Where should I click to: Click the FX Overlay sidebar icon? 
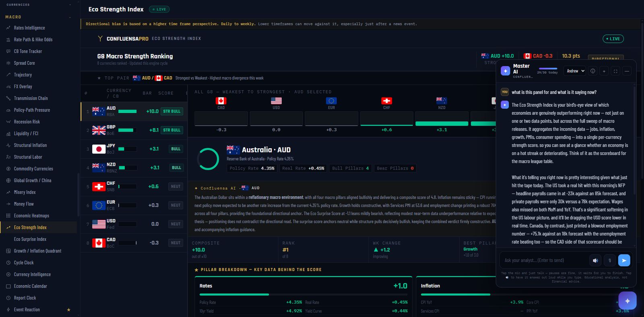click(8, 87)
